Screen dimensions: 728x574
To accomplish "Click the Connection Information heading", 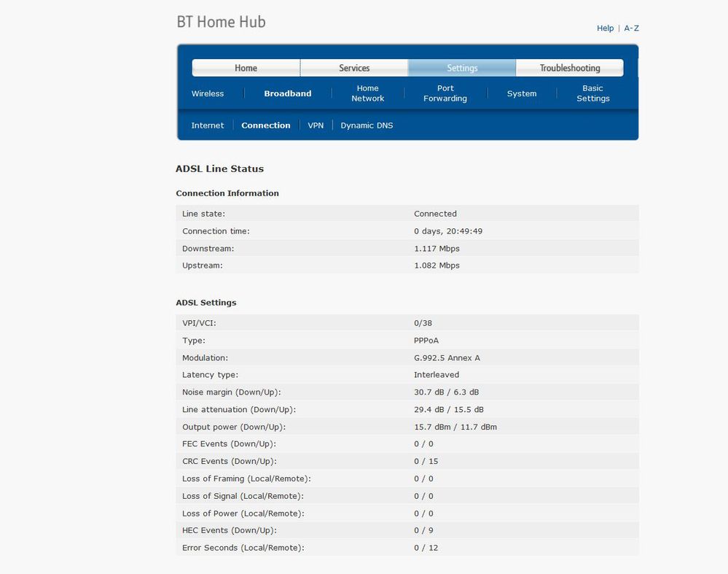I will click(227, 193).
